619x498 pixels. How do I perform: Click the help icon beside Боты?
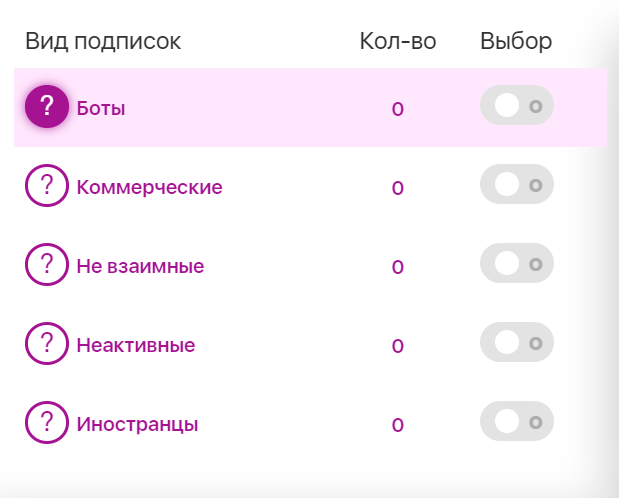pos(46,107)
